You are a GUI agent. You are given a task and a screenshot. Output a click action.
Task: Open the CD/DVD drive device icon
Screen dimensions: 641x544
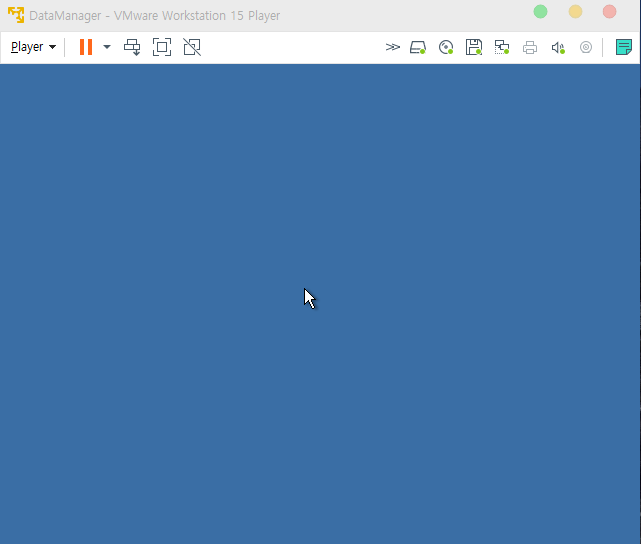[x=446, y=47]
